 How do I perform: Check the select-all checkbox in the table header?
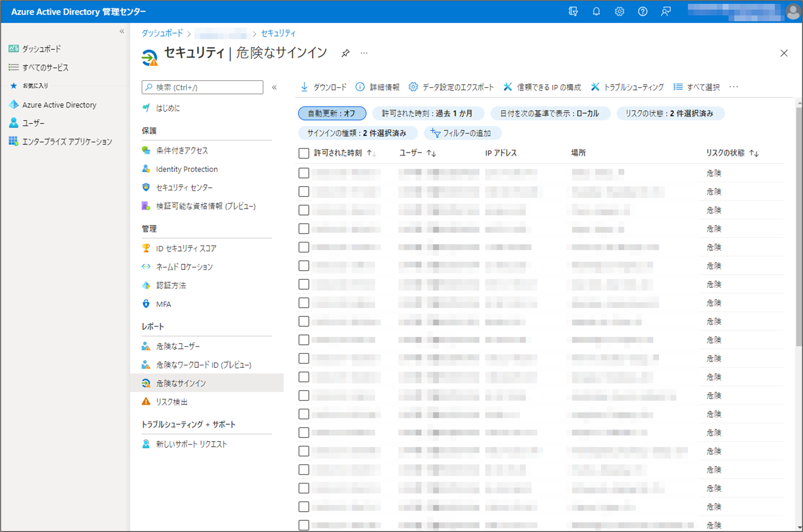point(303,153)
